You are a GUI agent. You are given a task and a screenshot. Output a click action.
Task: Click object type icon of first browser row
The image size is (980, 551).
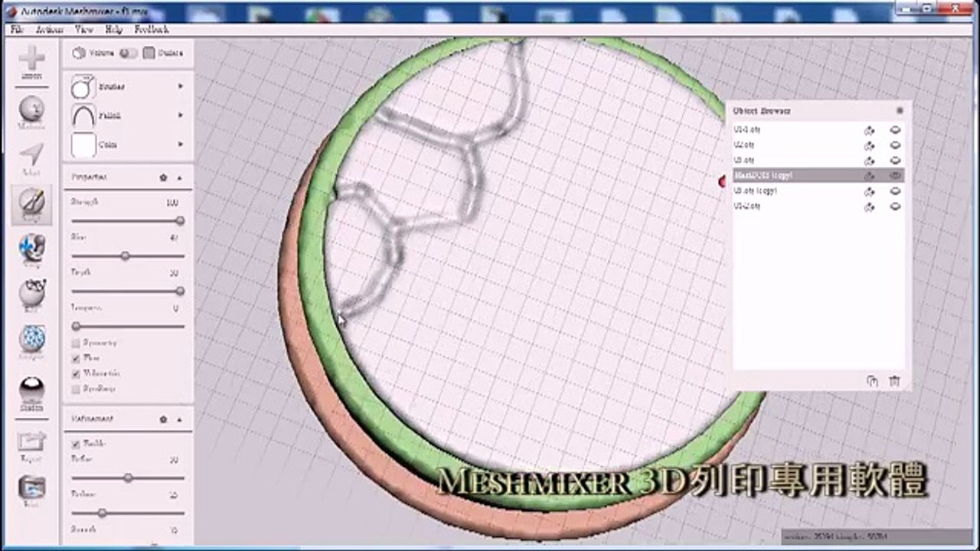(x=869, y=130)
